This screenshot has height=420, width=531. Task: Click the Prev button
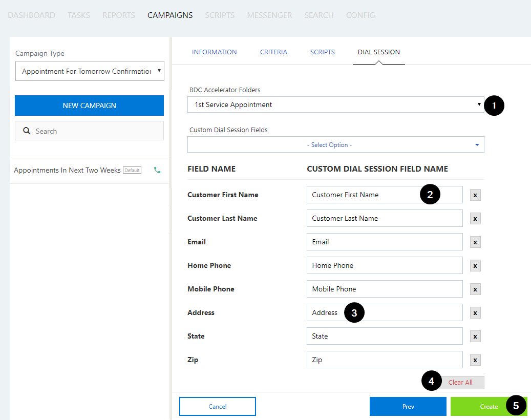pos(408,407)
